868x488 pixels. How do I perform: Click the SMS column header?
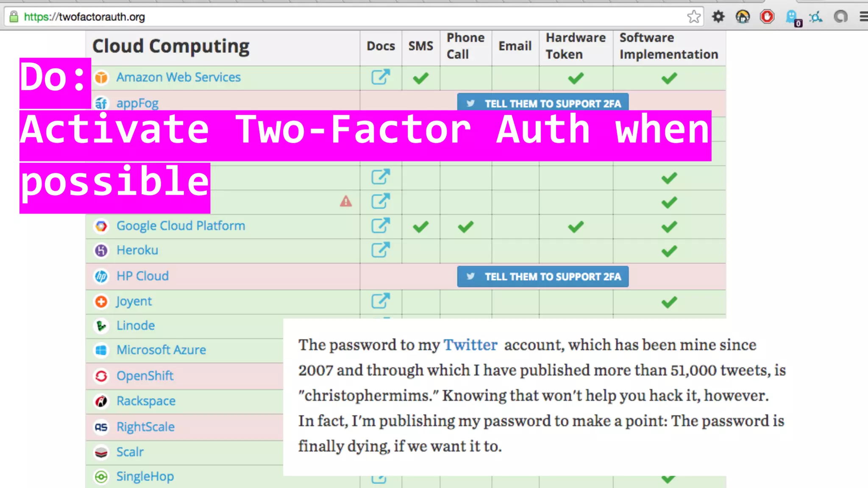(x=421, y=46)
